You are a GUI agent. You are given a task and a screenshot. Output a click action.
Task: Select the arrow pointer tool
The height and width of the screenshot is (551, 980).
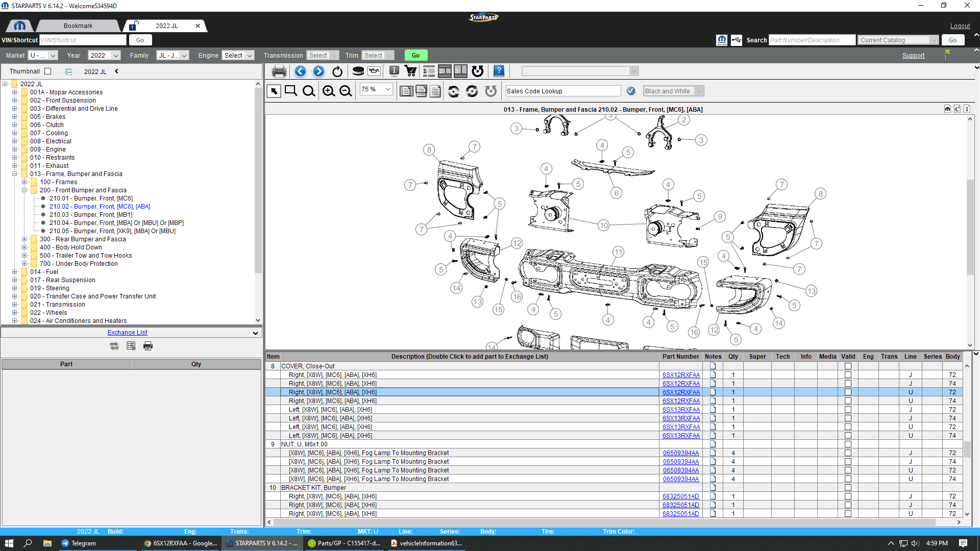tap(274, 91)
